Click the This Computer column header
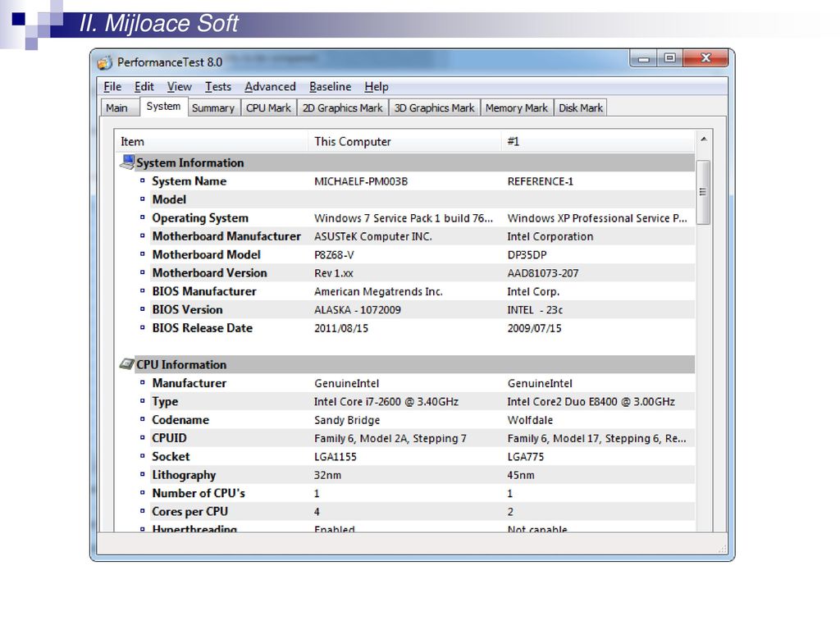Screen dimensions: 840x630 404,141
